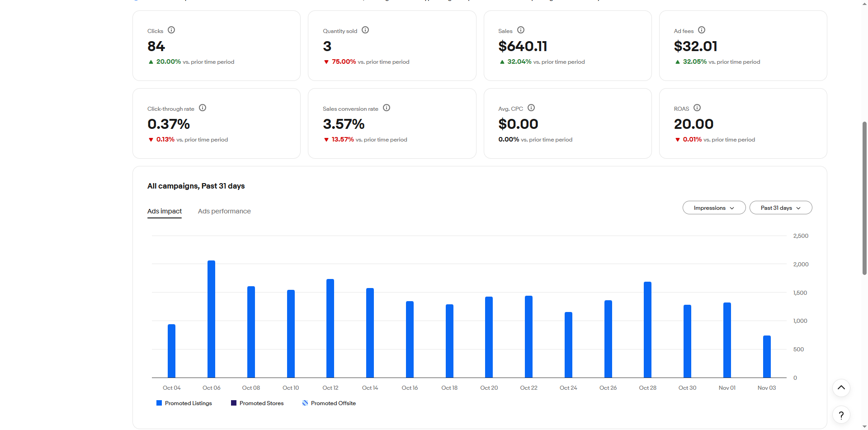Click the 3.57% sales conversion value
868x430 pixels.
[344, 124]
